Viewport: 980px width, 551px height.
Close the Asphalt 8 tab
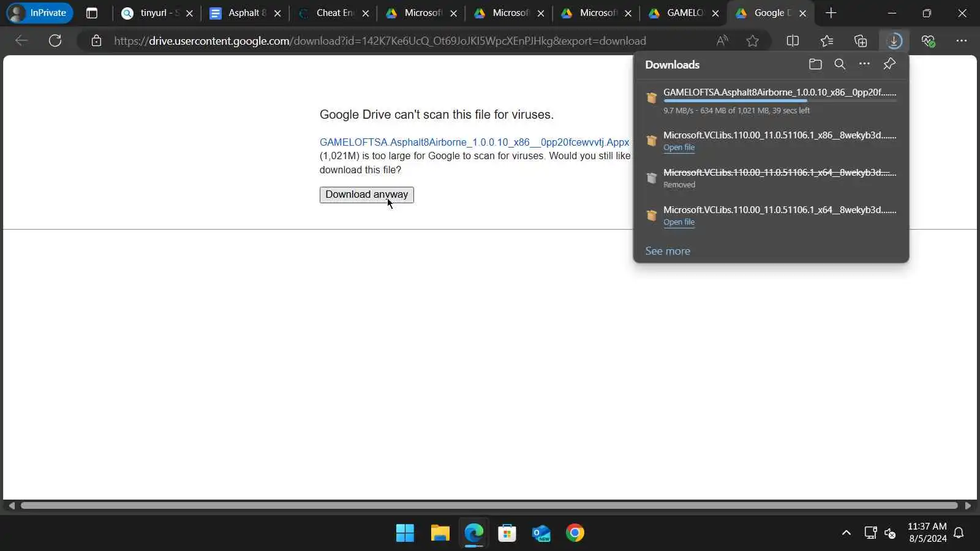277,13
